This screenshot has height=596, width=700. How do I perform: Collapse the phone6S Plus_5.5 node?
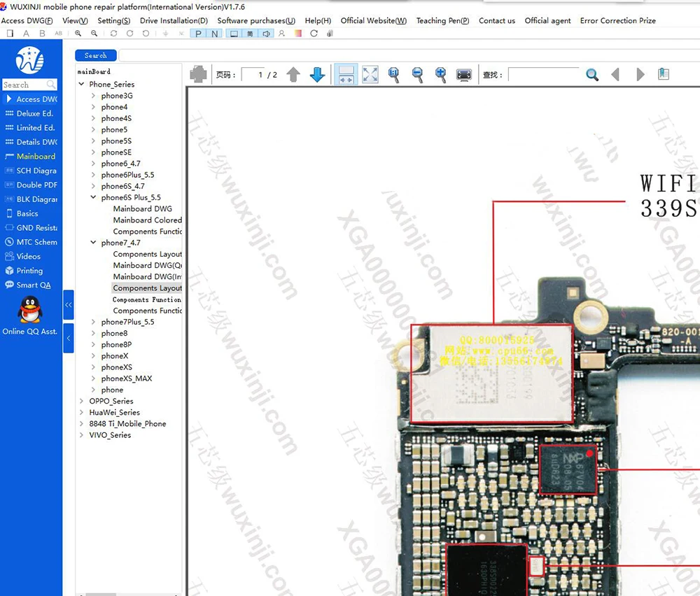coord(93,197)
